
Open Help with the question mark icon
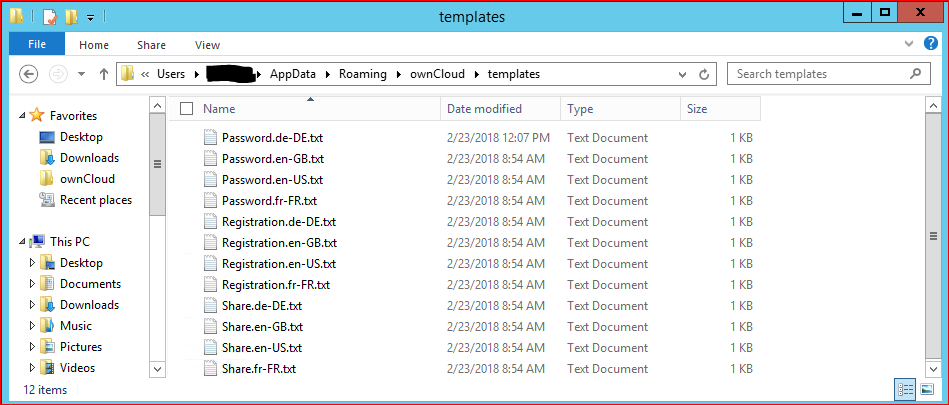click(930, 44)
